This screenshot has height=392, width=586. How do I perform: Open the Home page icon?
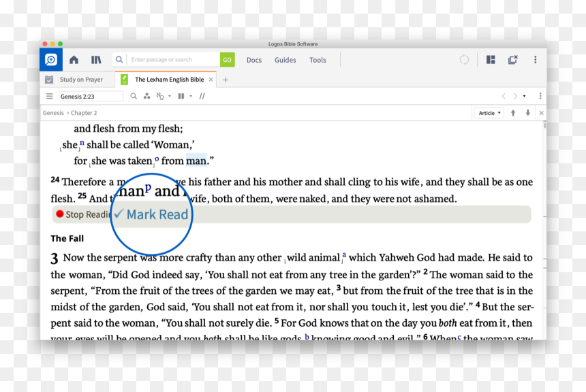pyautogui.click(x=74, y=60)
